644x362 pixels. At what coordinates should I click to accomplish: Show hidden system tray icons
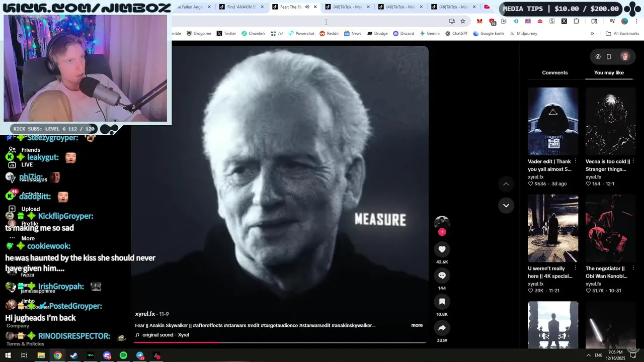click(x=588, y=355)
